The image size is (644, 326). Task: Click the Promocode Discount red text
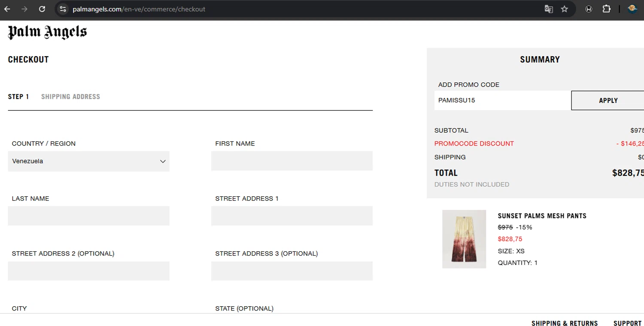[x=474, y=143]
